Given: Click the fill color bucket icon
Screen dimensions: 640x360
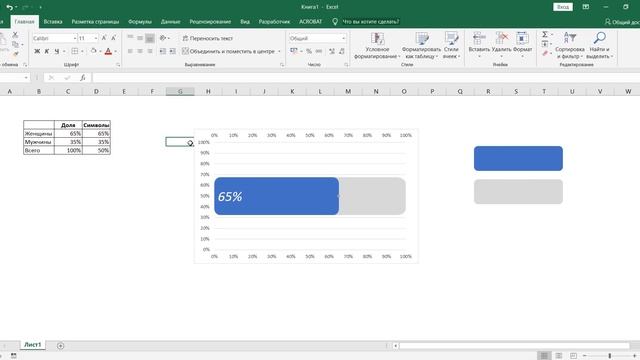Looking at the screenshot, I should 93,51.
